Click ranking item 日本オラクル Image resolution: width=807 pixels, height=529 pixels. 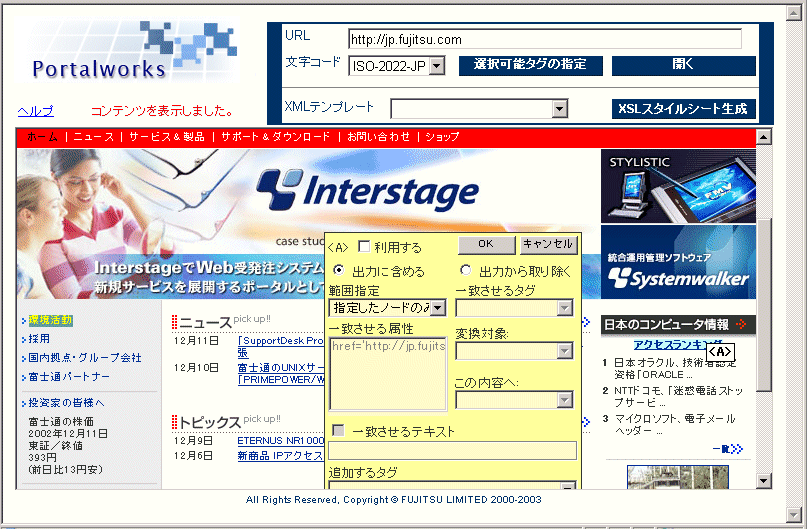click(675, 368)
